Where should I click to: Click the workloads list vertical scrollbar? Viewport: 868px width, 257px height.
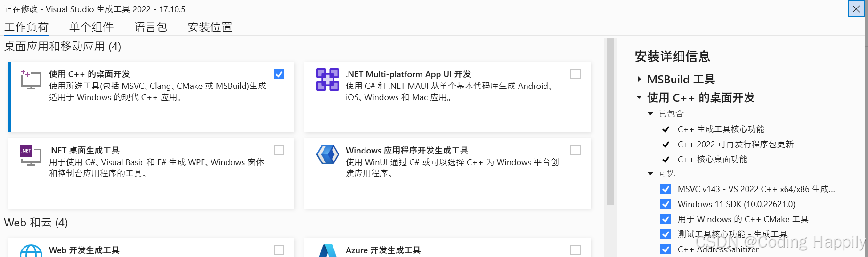pyautogui.click(x=610, y=122)
